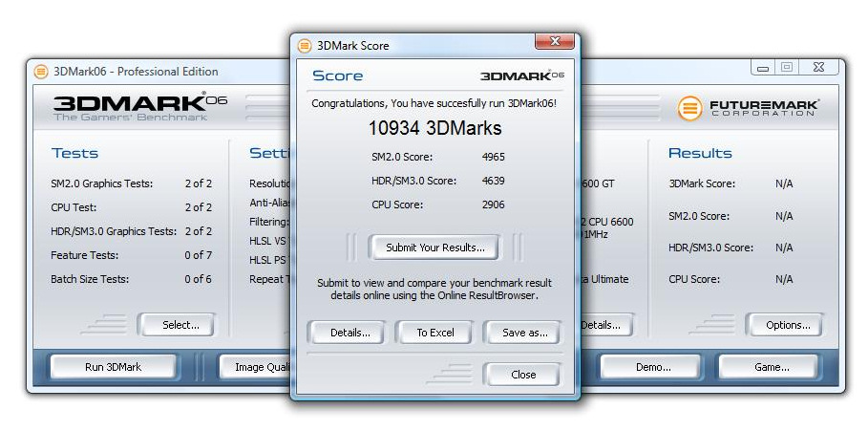This screenshot has width=868, height=431.
Task: Start the benchmark with Run 3DMark
Action: [x=114, y=367]
